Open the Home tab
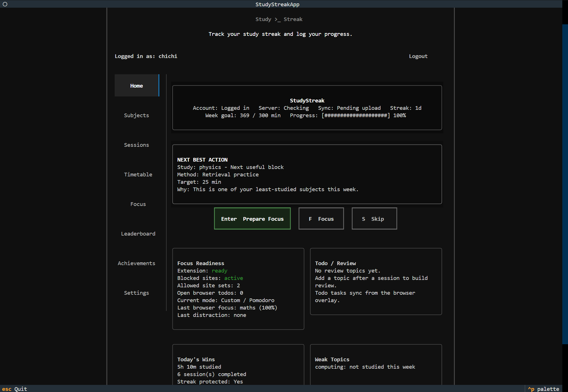The image size is (568, 392). 137,86
